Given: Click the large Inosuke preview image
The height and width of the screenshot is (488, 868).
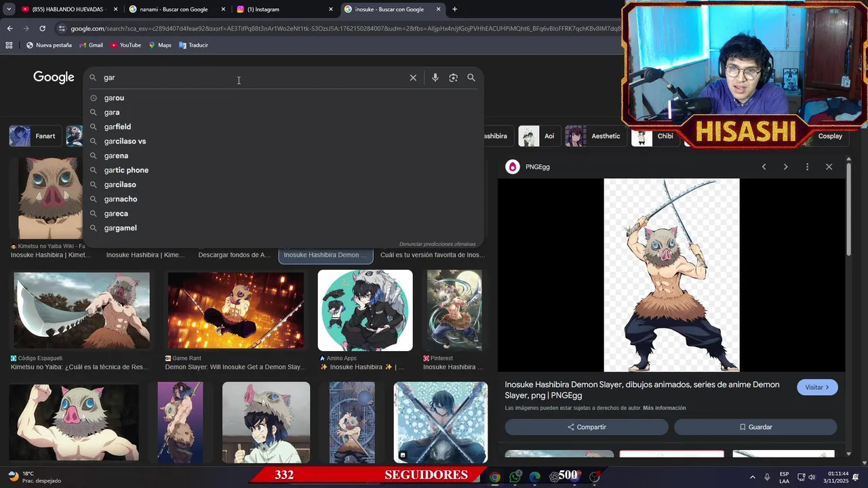Looking at the screenshot, I should tap(671, 275).
